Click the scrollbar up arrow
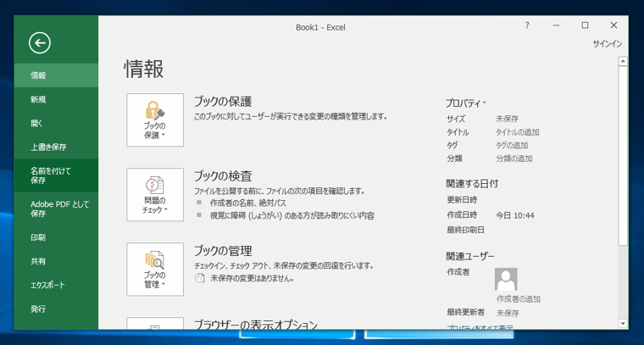The height and width of the screenshot is (345, 644). 623,62
